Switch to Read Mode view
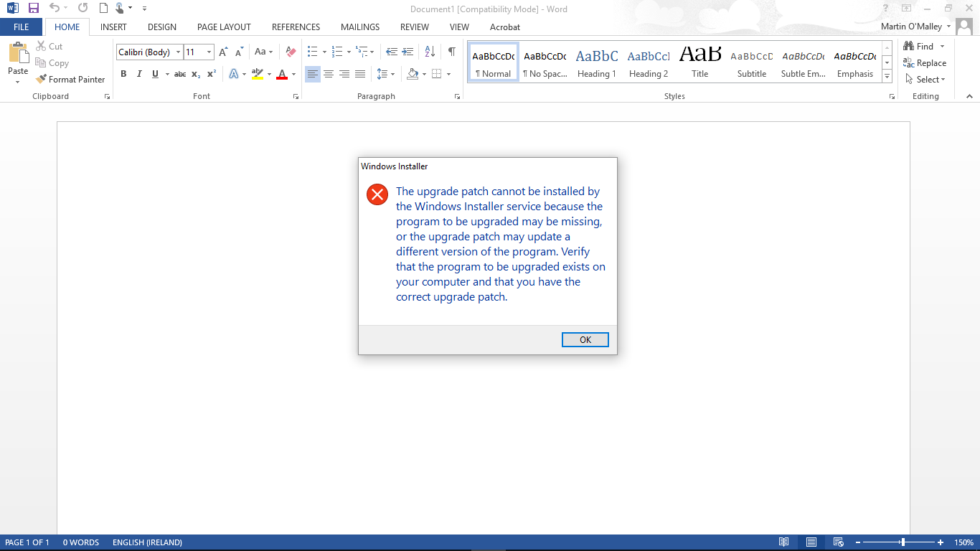Image resolution: width=980 pixels, height=551 pixels. [x=784, y=542]
